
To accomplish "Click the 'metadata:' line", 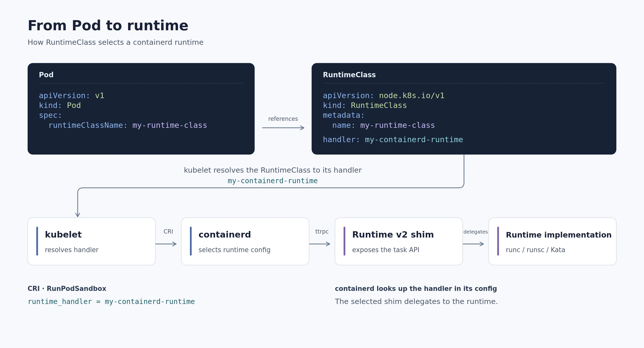I will [x=344, y=115].
